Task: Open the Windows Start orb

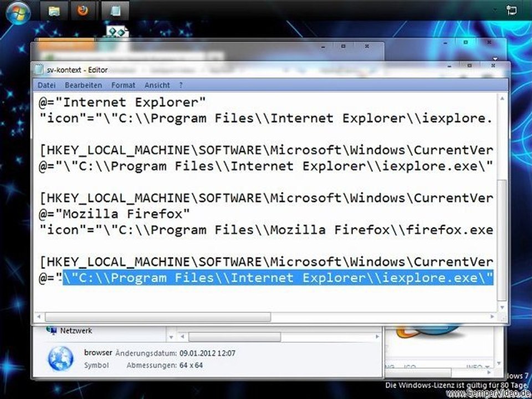Action: tap(18, 13)
